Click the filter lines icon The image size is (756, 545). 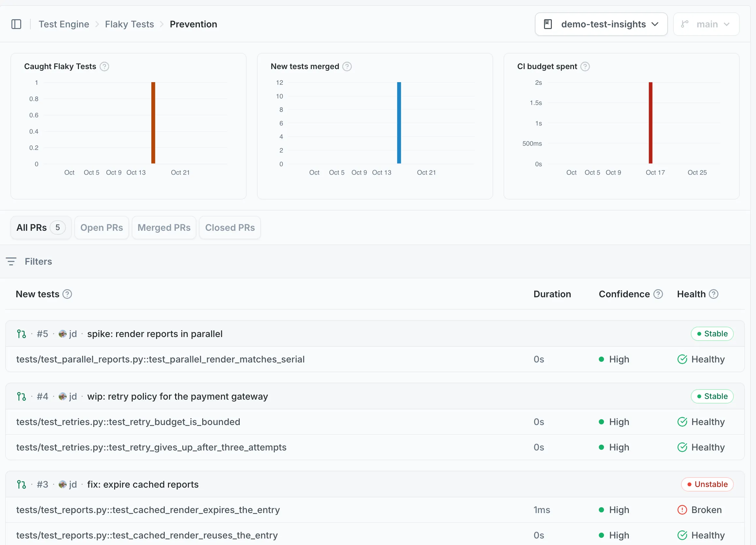(11, 261)
